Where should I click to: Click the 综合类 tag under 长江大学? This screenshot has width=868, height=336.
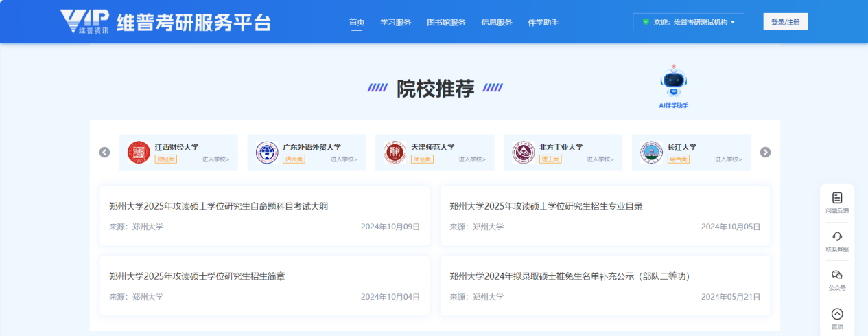tap(678, 159)
